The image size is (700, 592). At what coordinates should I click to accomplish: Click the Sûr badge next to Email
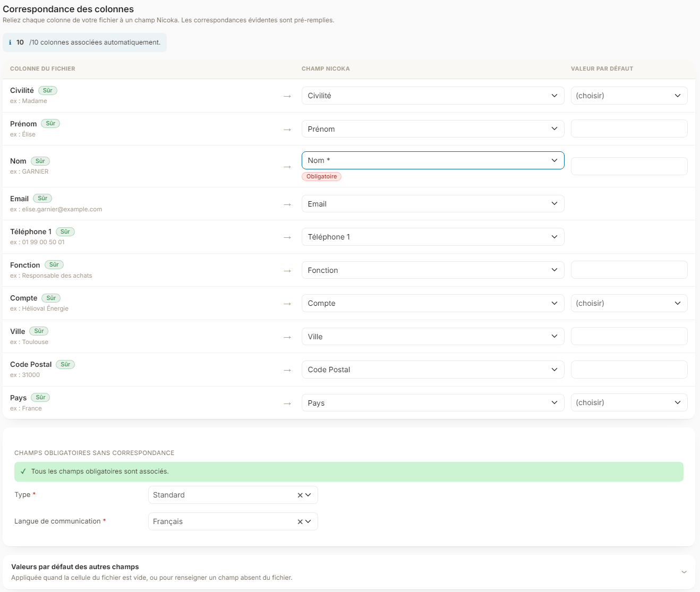(42, 199)
